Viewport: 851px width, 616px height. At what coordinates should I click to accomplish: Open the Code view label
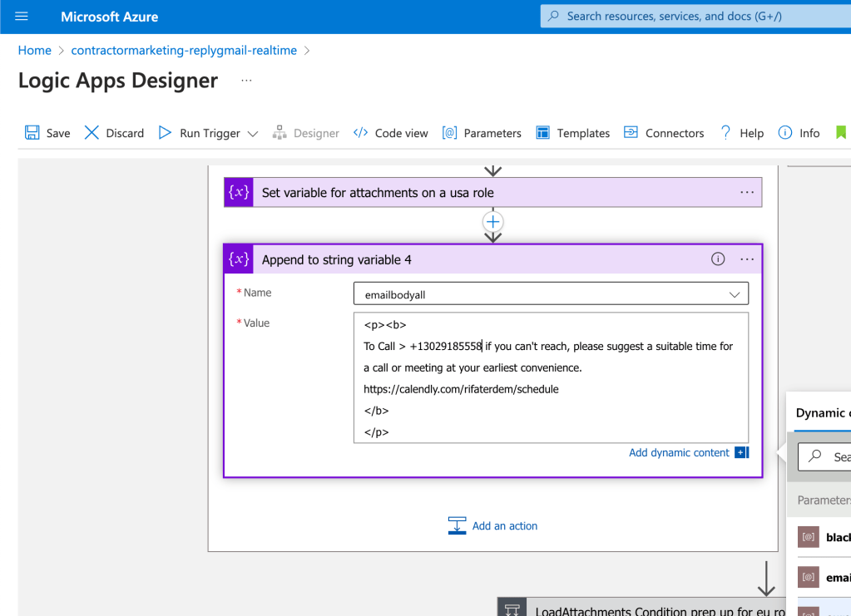tap(401, 133)
